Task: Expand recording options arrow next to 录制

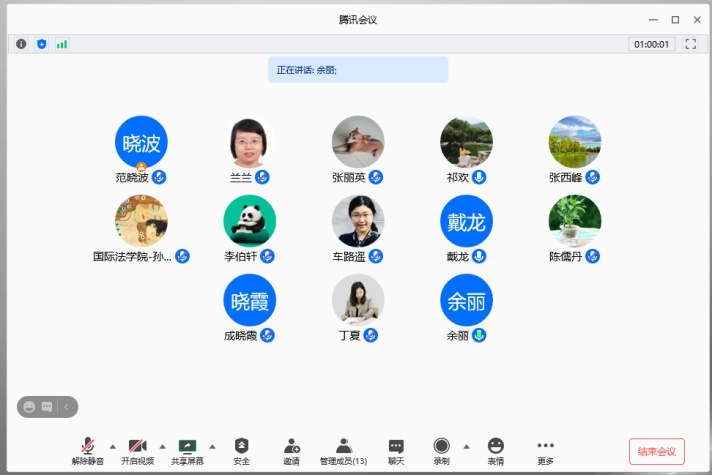Action: pos(466,447)
